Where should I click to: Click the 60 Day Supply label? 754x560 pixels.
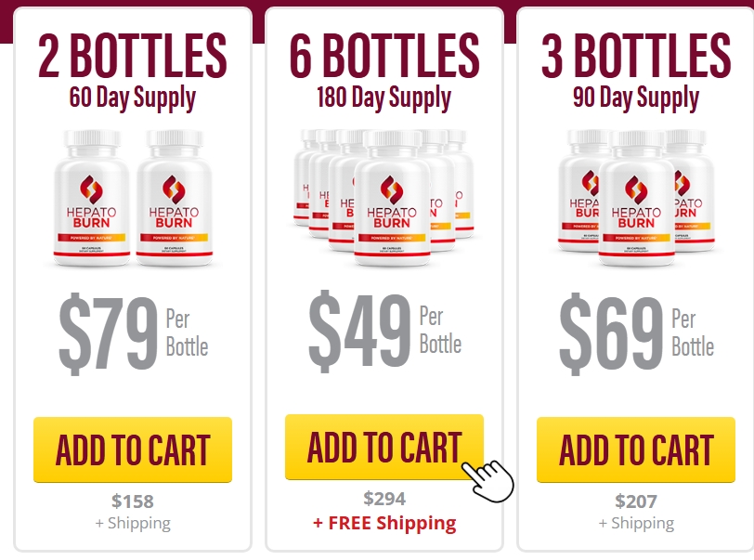click(132, 98)
